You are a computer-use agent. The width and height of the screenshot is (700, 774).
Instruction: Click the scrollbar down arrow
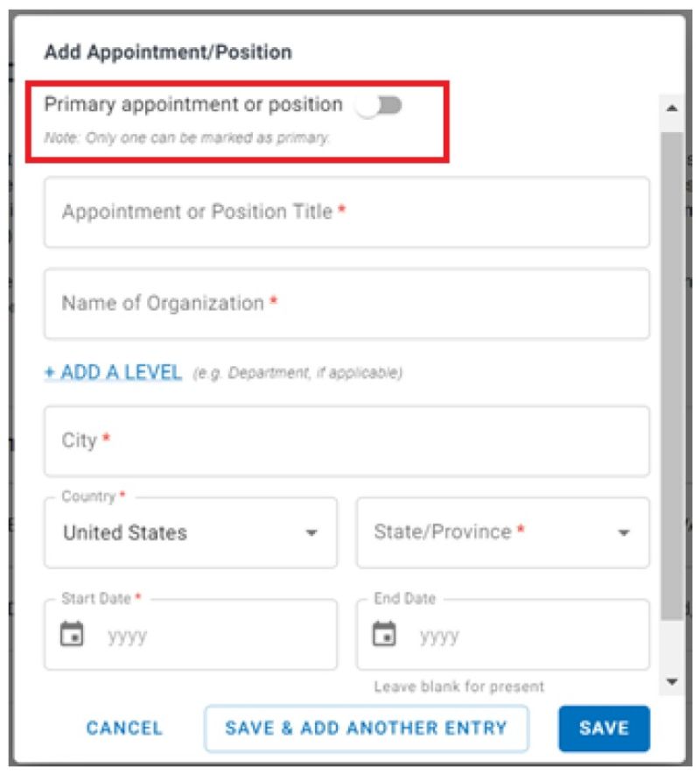coord(672,681)
